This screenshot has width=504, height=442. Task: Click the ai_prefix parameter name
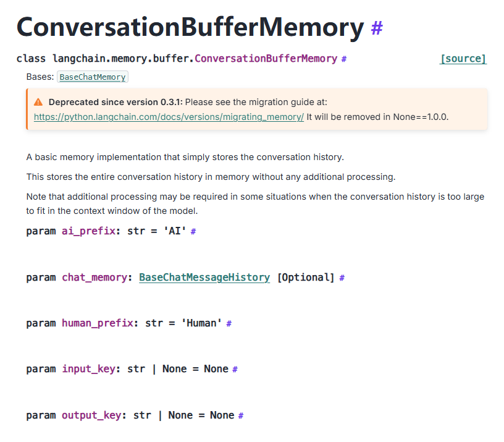coord(90,231)
